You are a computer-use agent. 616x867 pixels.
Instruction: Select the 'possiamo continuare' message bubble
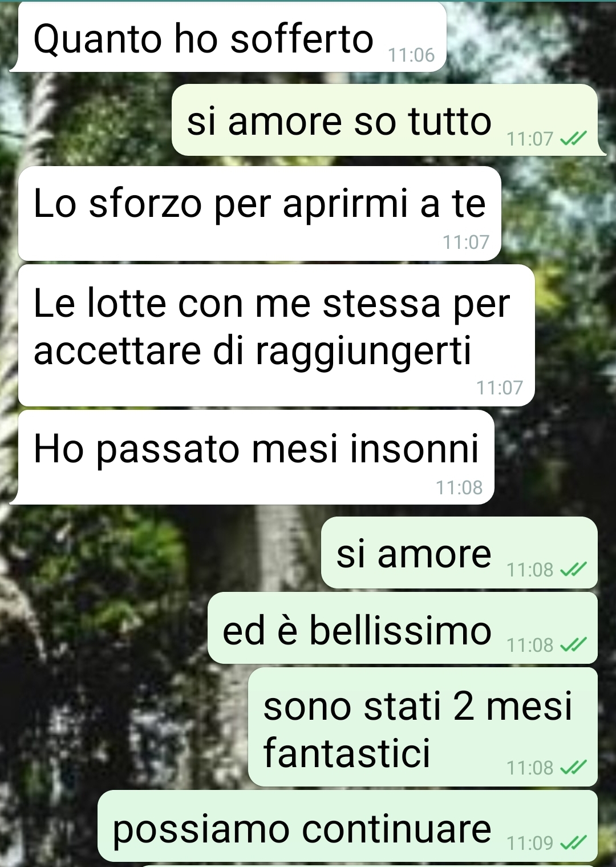point(347,826)
